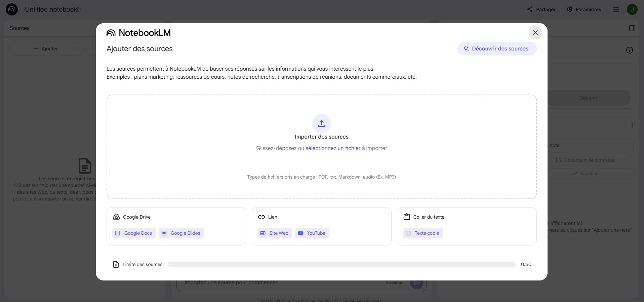
Task: Click the Limite des sources label
Action: tap(143, 264)
